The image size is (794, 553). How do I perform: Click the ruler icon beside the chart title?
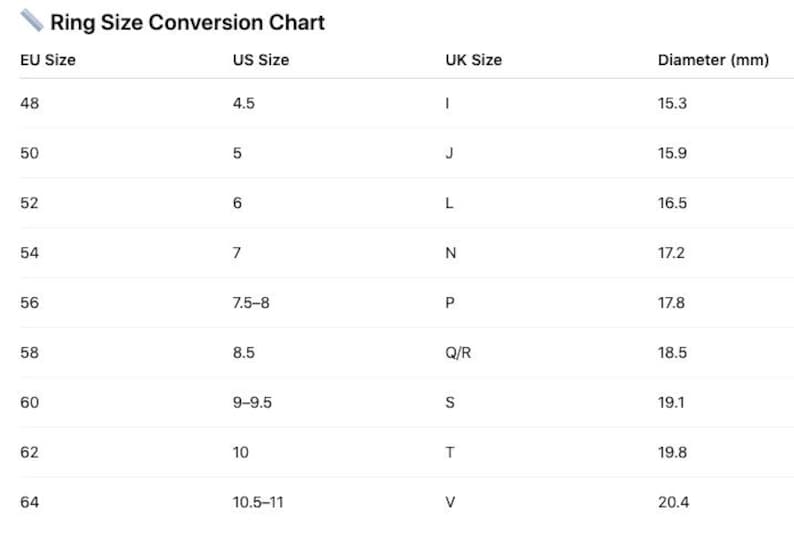pyautogui.click(x=31, y=21)
